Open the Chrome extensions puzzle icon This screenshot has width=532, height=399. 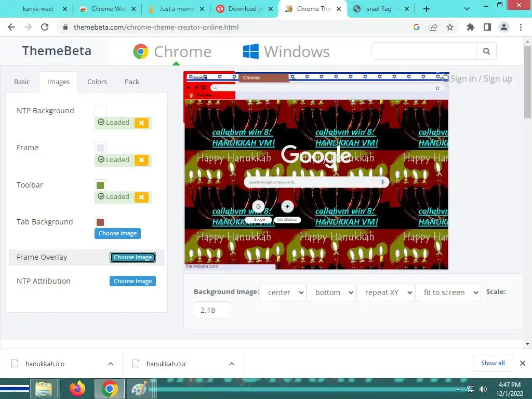point(471,27)
